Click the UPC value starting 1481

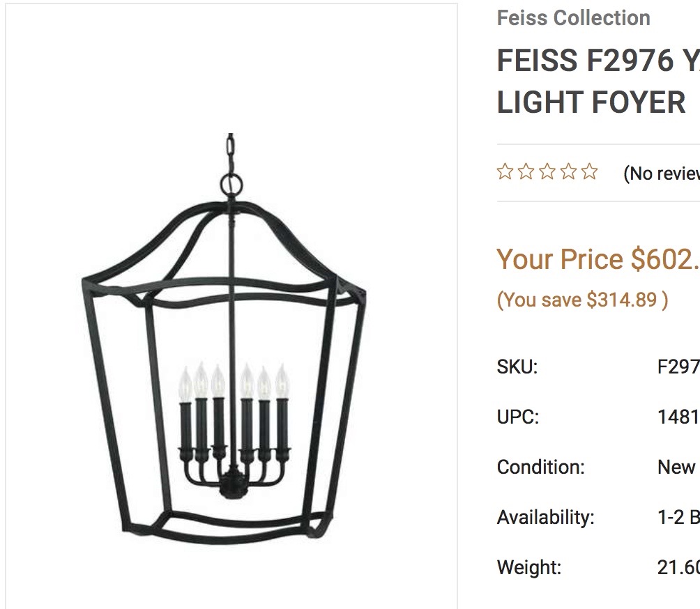[678, 417]
